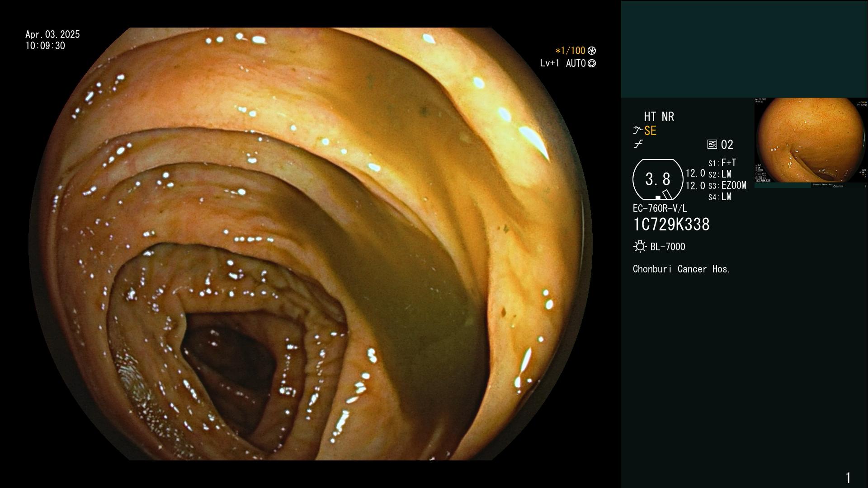Click the page number 1

pos(848,478)
